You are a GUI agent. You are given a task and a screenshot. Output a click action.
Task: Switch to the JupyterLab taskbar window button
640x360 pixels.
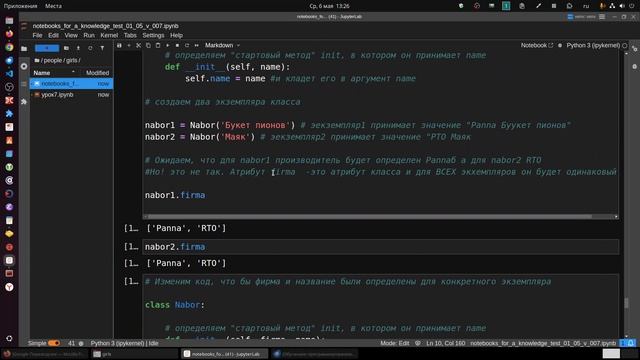pos(225,354)
